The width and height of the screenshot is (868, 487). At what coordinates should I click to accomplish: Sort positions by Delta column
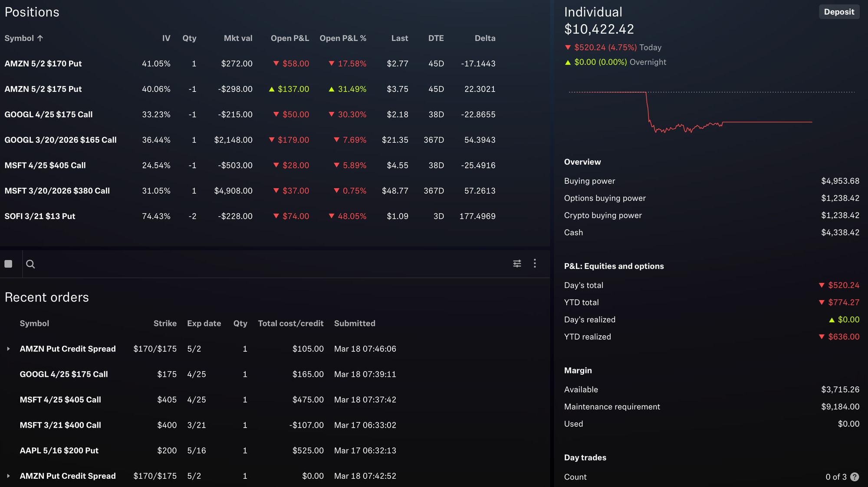point(485,38)
